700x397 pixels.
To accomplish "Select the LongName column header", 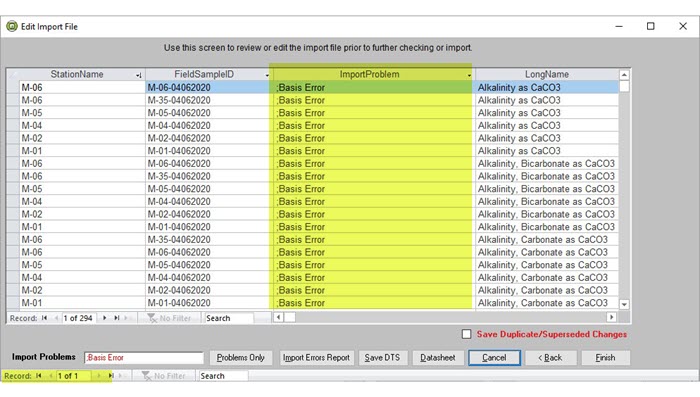I will point(546,74).
